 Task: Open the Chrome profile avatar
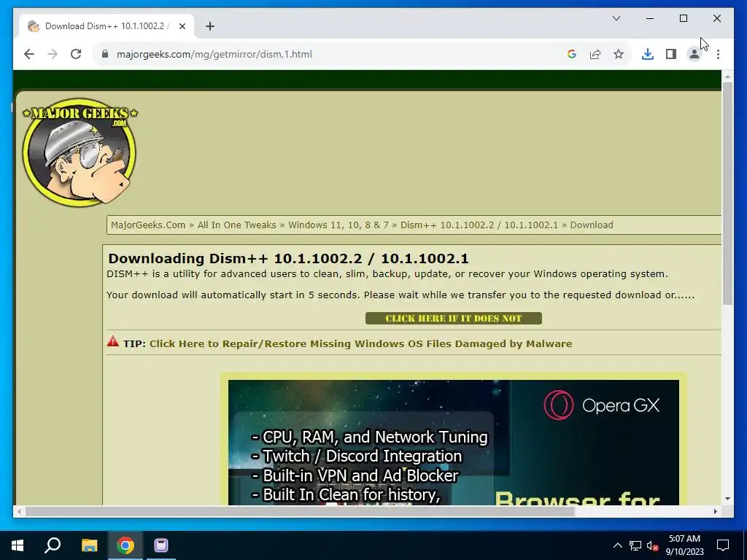pos(694,54)
